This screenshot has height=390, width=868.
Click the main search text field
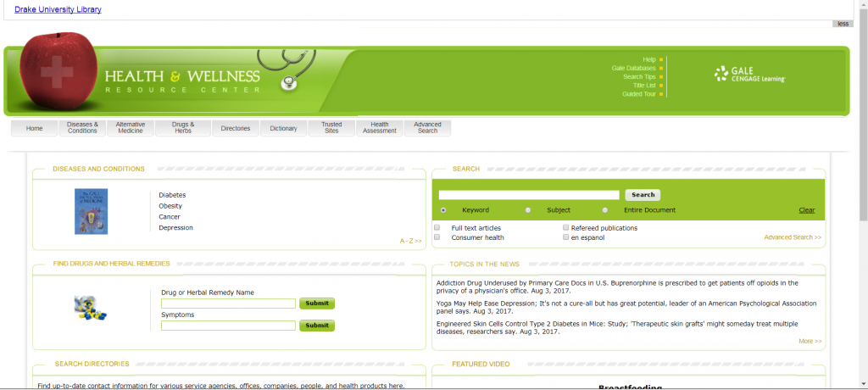529,195
